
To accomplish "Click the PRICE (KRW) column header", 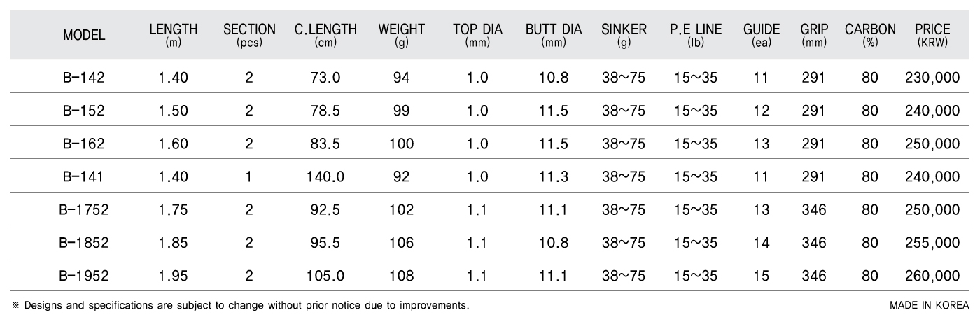I will [932, 35].
